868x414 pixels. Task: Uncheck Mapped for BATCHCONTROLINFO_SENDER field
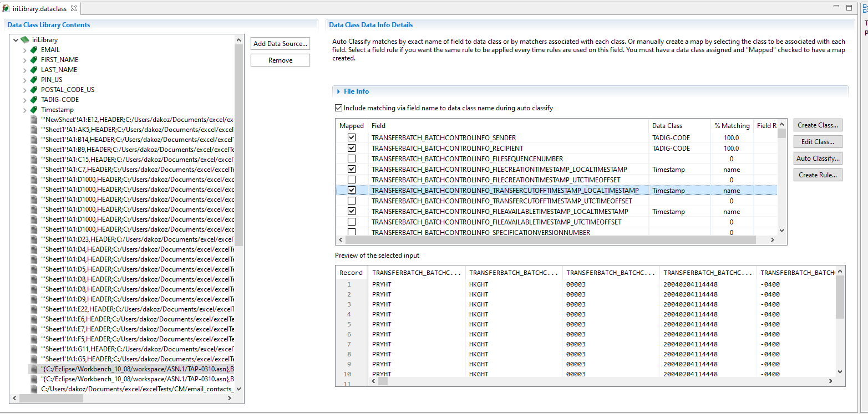pos(352,137)
